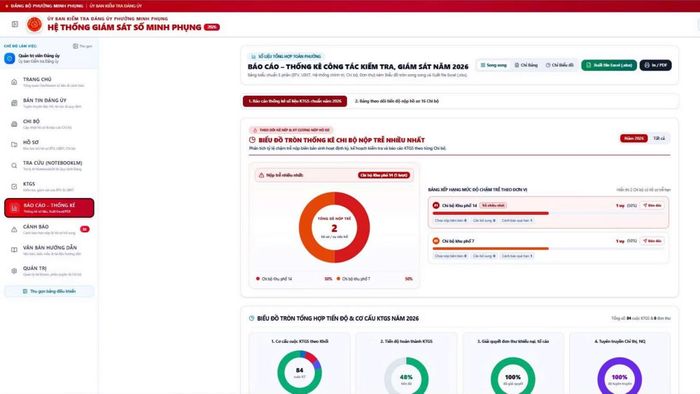
Task: Open the Trang Chủ home icon
Action: coord(14,82)
